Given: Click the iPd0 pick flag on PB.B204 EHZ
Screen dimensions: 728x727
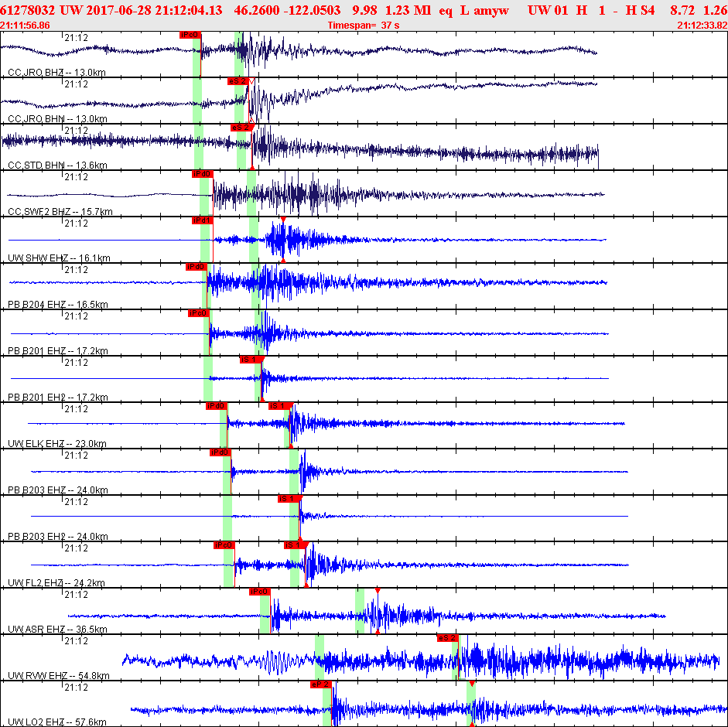Looking at the screenshot, I should coord(196,267).
